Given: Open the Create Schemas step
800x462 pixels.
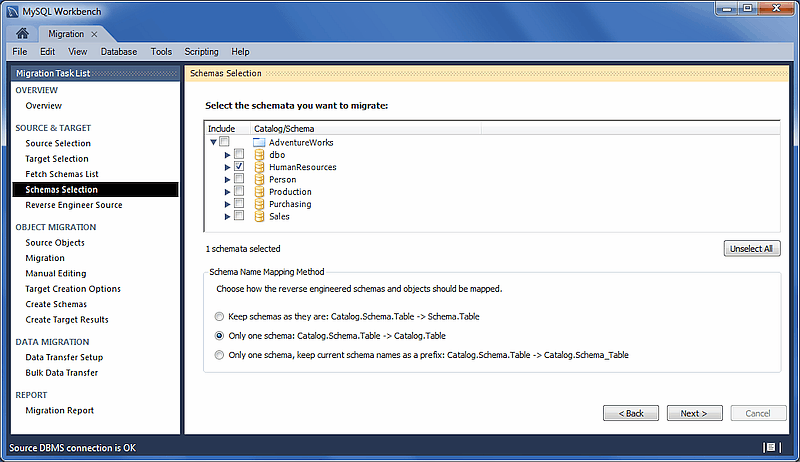Looking at the screenshot, I should (x=56, y=304).
